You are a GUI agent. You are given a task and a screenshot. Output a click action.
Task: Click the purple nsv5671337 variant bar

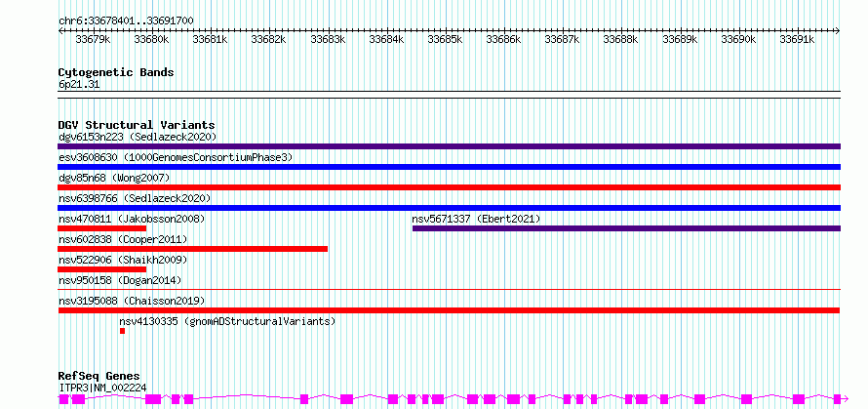627,228
